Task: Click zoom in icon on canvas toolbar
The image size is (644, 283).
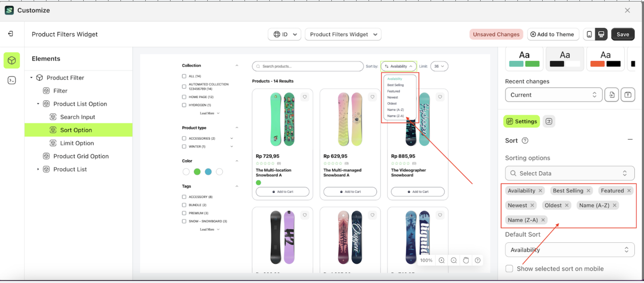Action: (441, 260)
